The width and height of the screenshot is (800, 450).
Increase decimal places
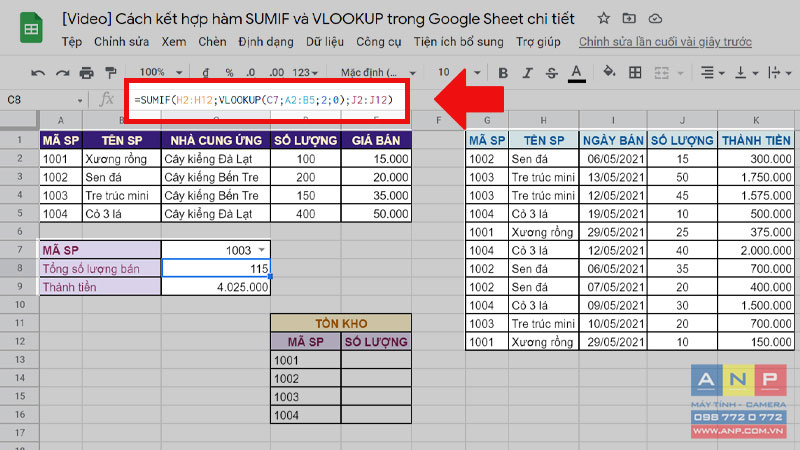point(276,72)
